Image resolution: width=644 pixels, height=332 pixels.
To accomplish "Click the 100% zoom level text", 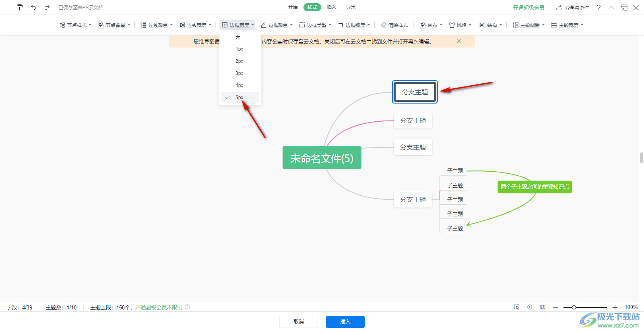I will [631, 307].
